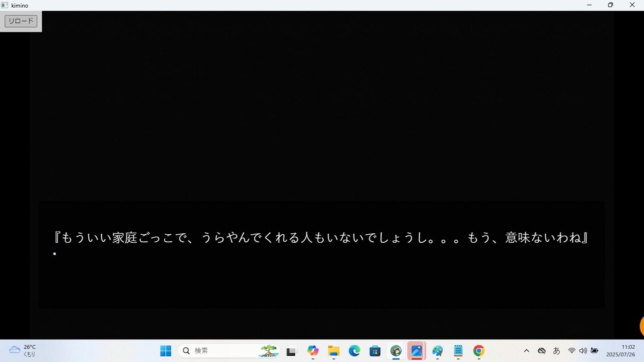644x362 pixels.
Task: Toggle Wi-Fi via the network tray icon
Action: [x=572, y=351]
